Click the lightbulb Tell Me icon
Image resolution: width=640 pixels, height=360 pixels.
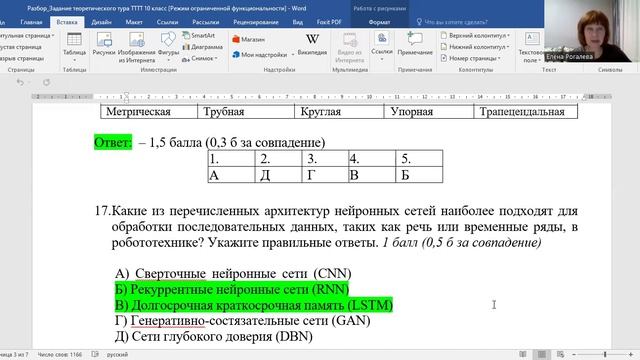419,22
